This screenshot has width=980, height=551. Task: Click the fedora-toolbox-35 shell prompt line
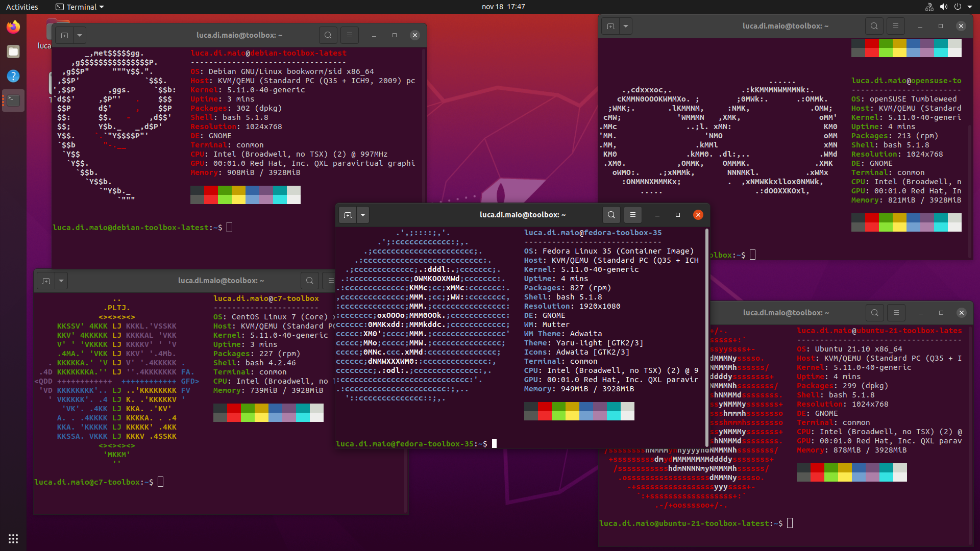[x=416, y=444]
